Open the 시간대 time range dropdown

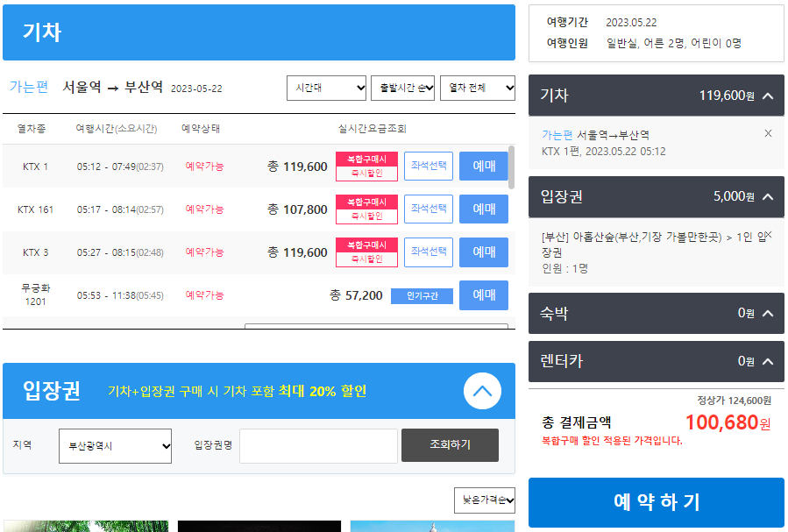pos(326,88)
